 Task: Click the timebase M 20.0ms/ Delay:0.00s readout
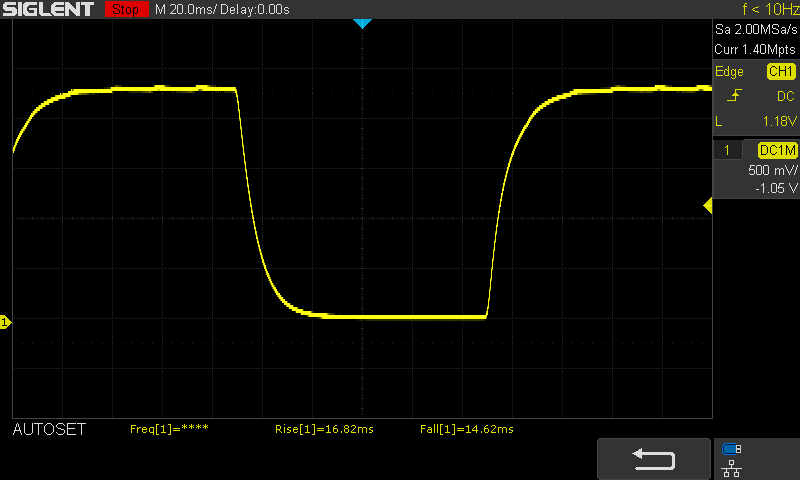coord(222,9)
